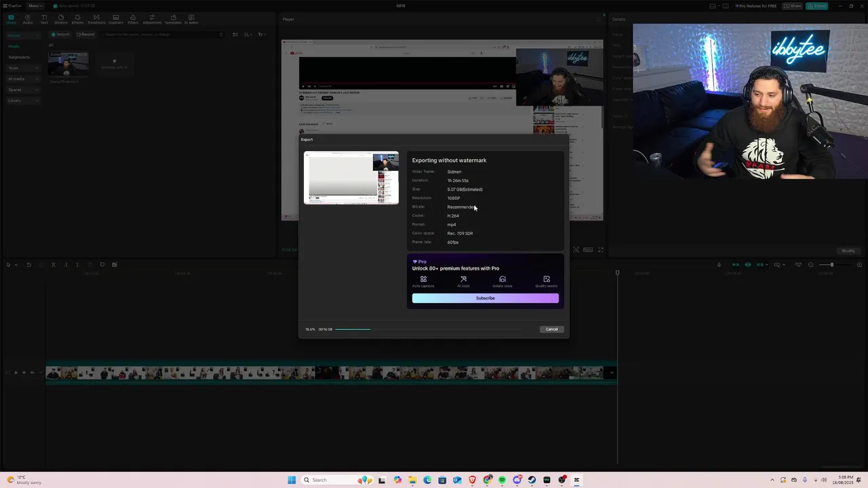
Task: Open File Explorer from the taskbar
Action: [412, 480]
